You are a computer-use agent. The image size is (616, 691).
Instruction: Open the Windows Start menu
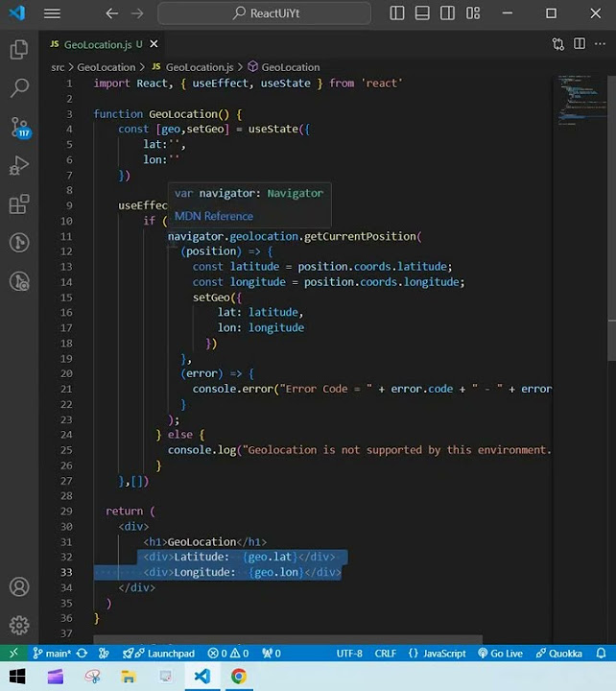click(17, 676)
